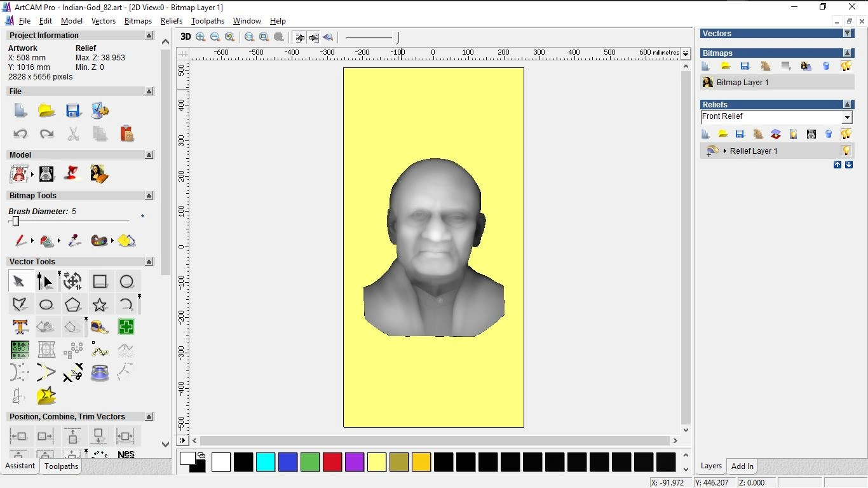Open the Vectors menu
This screenshot has height=488, width=868.
[104, 21]
